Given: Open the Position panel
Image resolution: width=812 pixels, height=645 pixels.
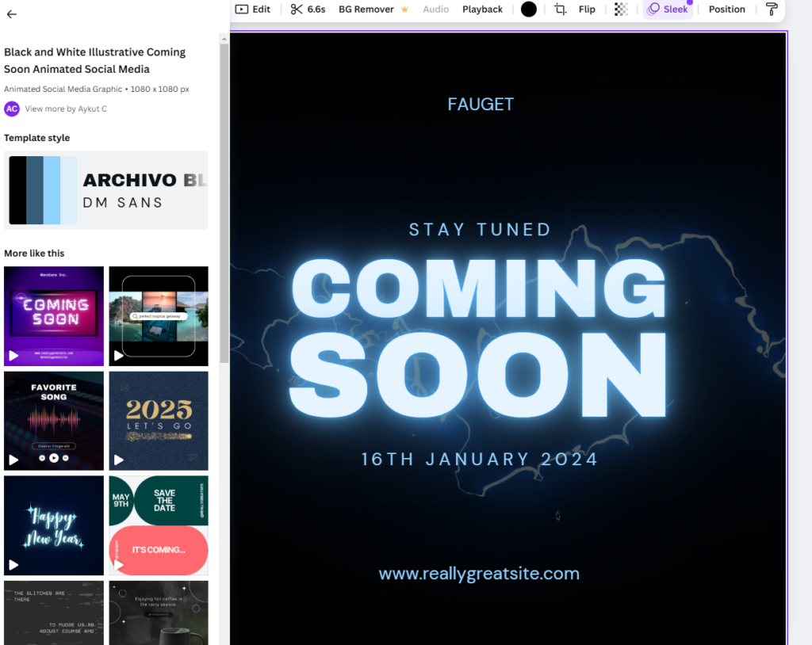Looking at the screenshot, I should [726, 10].
